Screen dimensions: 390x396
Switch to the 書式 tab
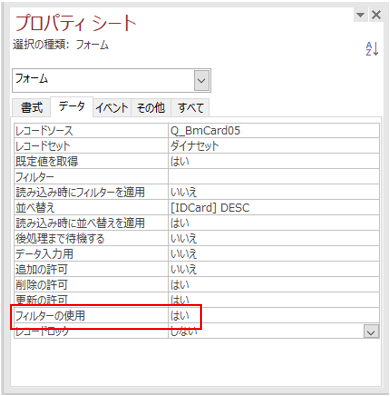[x=32, y=108]
